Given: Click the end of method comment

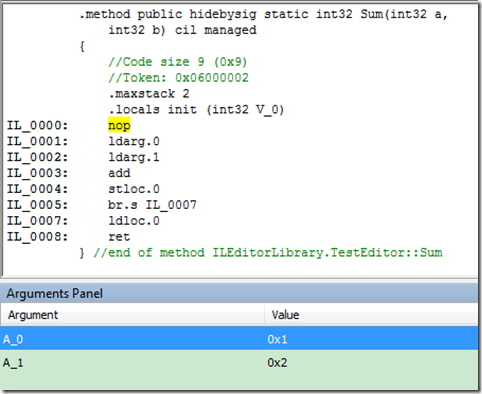Looking at the screenshot, I should 268,253.
